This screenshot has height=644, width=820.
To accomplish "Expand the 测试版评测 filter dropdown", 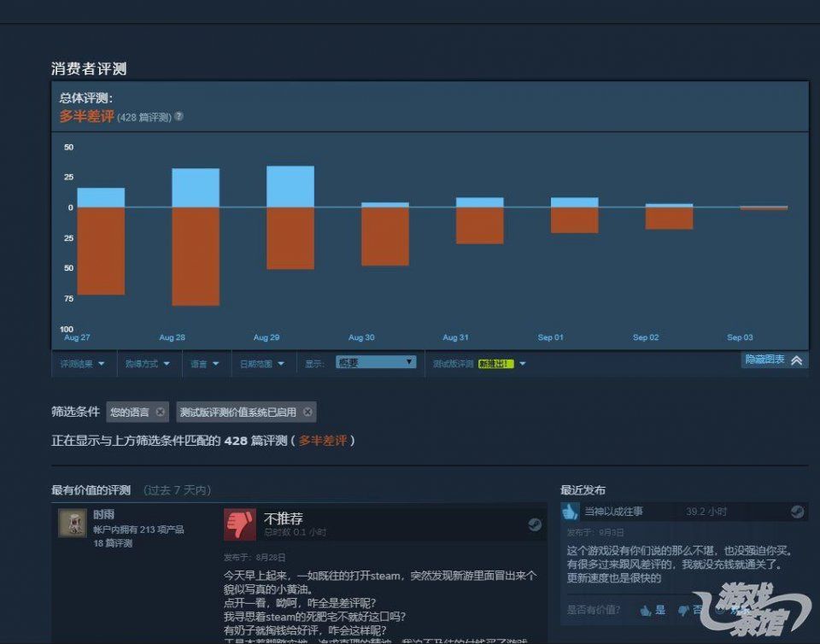I will 479,364.
